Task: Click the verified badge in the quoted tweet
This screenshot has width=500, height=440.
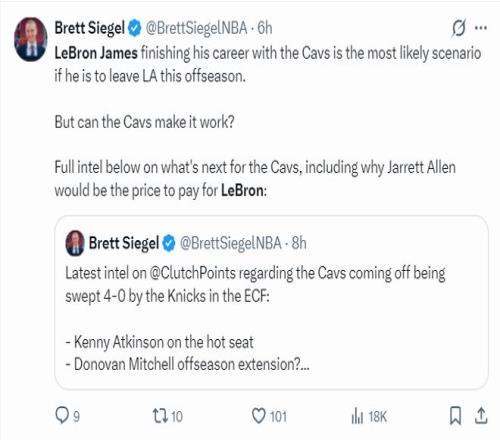Action: pyautogui.click(x=169, y=243)
